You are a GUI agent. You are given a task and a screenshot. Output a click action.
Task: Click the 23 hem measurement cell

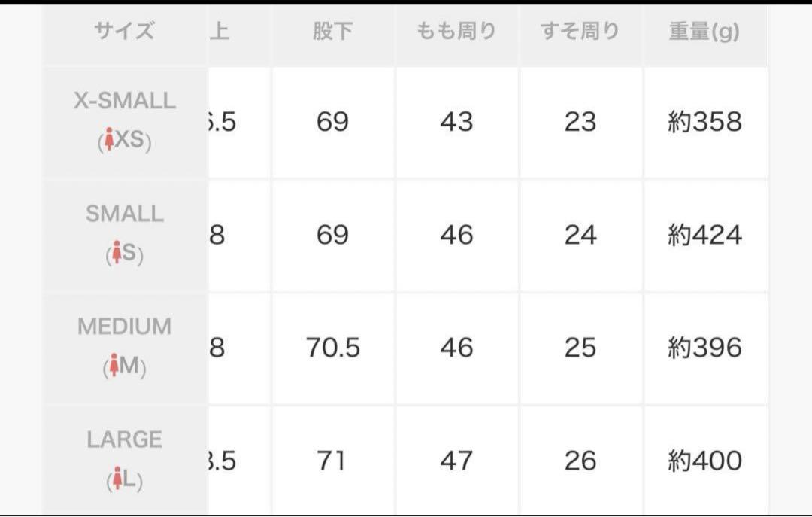click(x=580, y=123)
